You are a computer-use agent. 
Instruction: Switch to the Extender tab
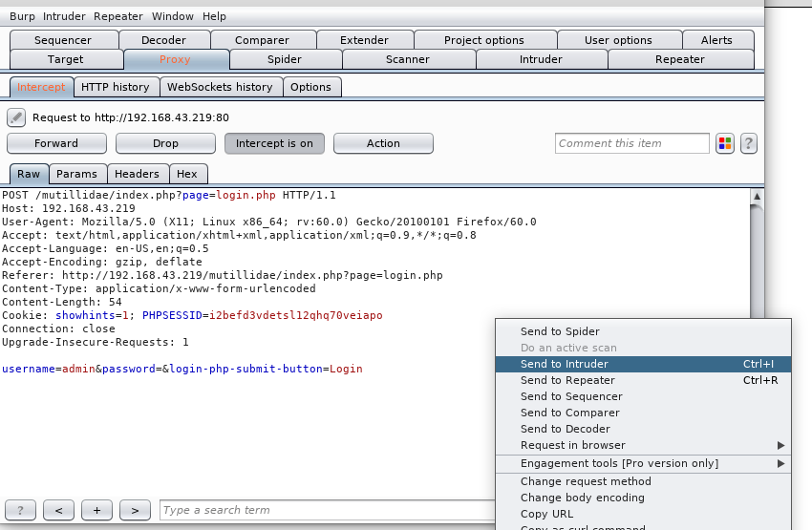tap(364, 40)
